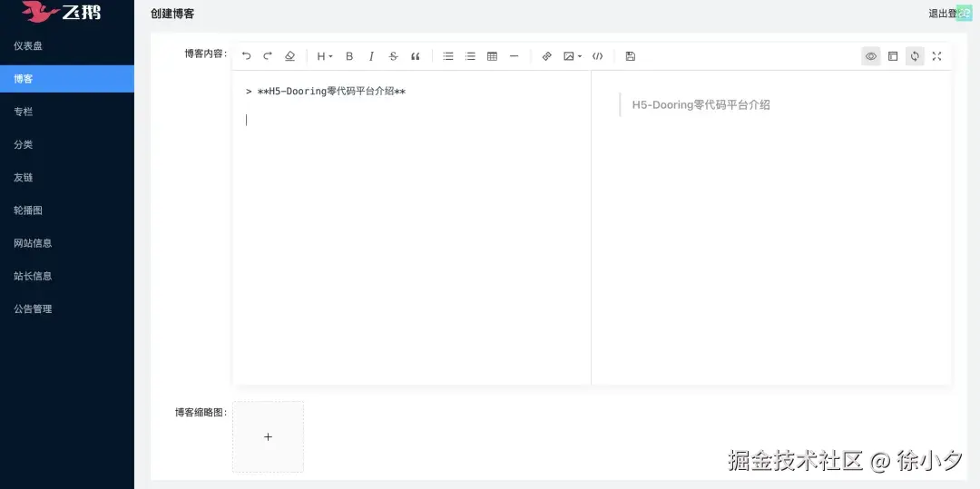Upload blog thumbnail with plus box

coord(268,436)
